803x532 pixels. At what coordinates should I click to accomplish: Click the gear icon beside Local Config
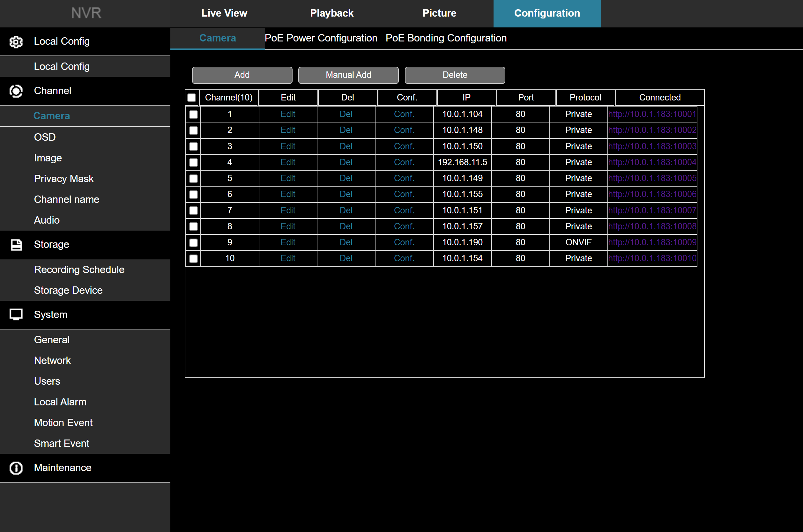tap(16, 42)
